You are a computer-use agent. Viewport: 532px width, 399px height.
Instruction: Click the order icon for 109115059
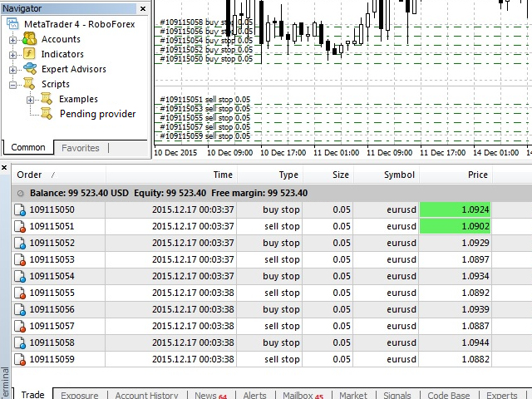[20, 359]
